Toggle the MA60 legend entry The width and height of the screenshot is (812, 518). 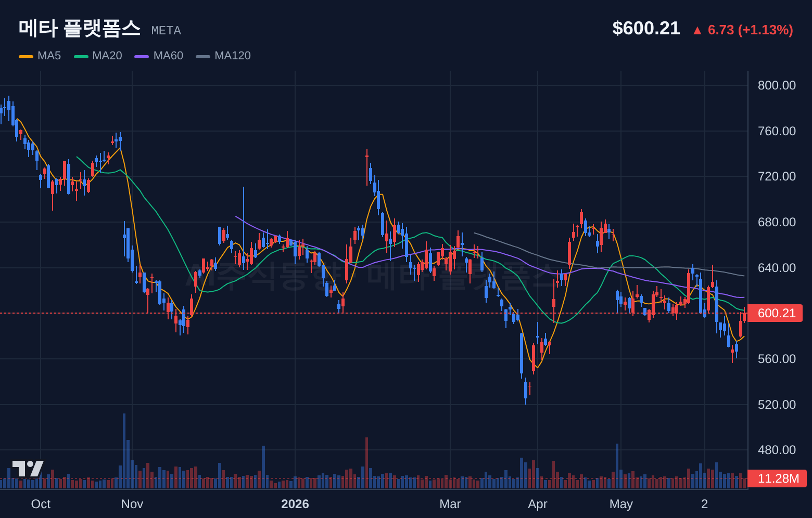tap(159, 56)
